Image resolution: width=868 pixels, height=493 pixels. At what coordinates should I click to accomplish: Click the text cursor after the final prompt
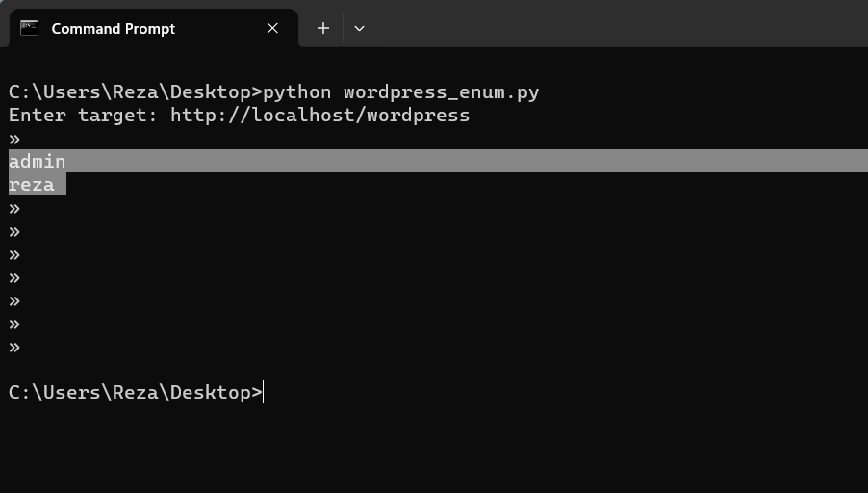[264, 392]
